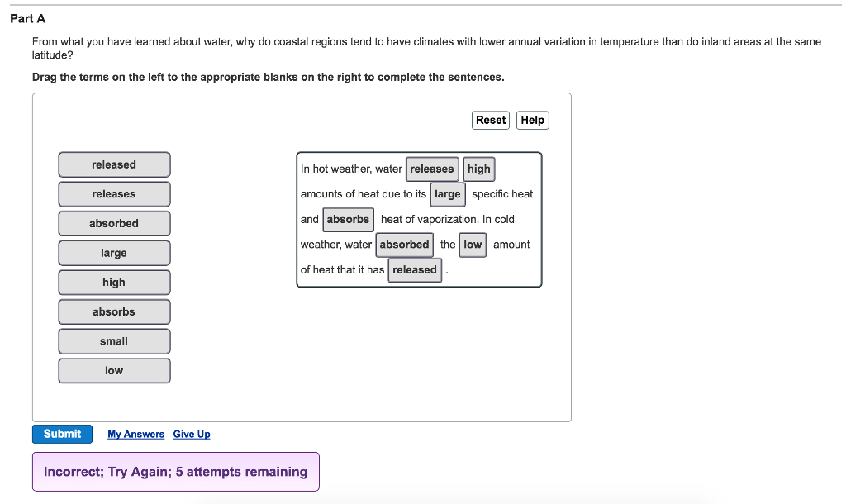
Task: Click the 'high' blank in first sentence line
Action: click(479, 169)
